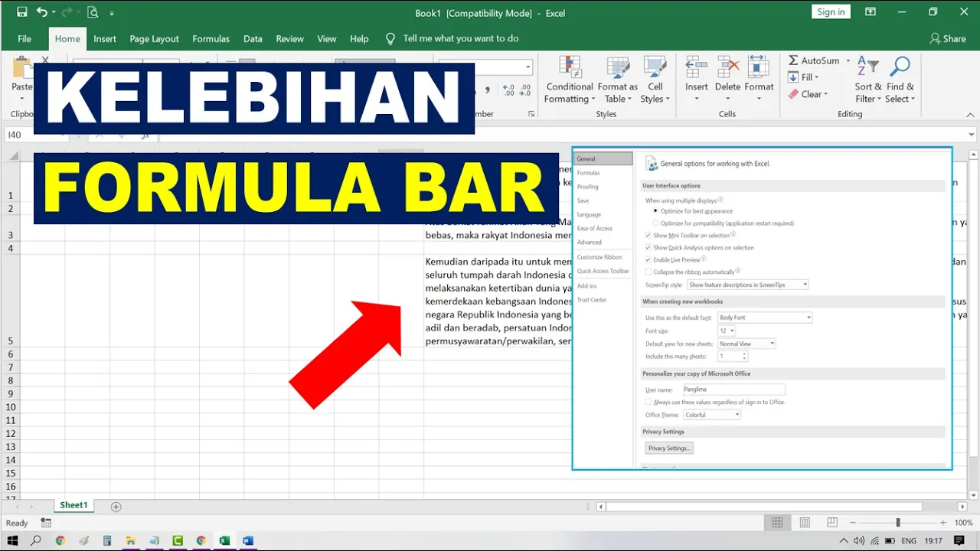Open Excel from the Windows taskbar

click(224, 540)
